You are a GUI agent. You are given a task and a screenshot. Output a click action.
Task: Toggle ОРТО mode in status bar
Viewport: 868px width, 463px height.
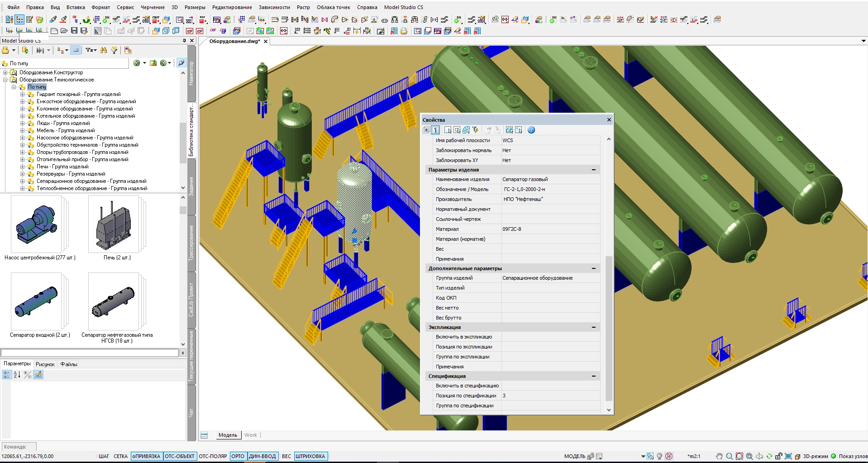[x=238, y=456]
